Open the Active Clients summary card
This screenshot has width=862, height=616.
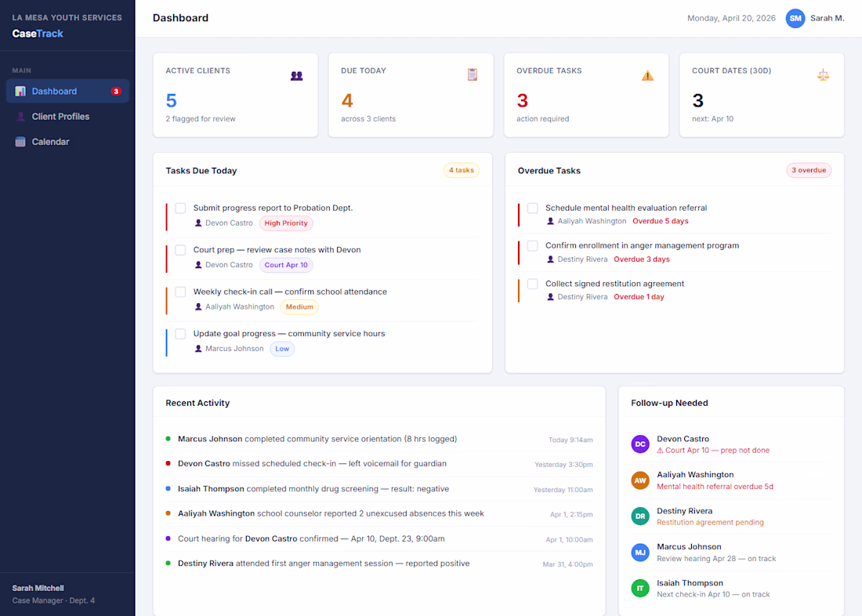pyautogui.click(x=235, y=95)
